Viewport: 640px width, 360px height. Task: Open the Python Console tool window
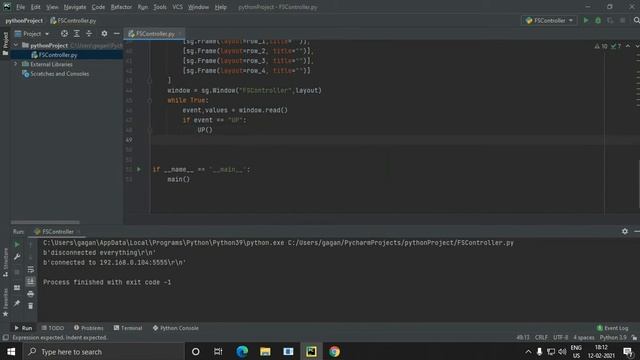[176, 328]
